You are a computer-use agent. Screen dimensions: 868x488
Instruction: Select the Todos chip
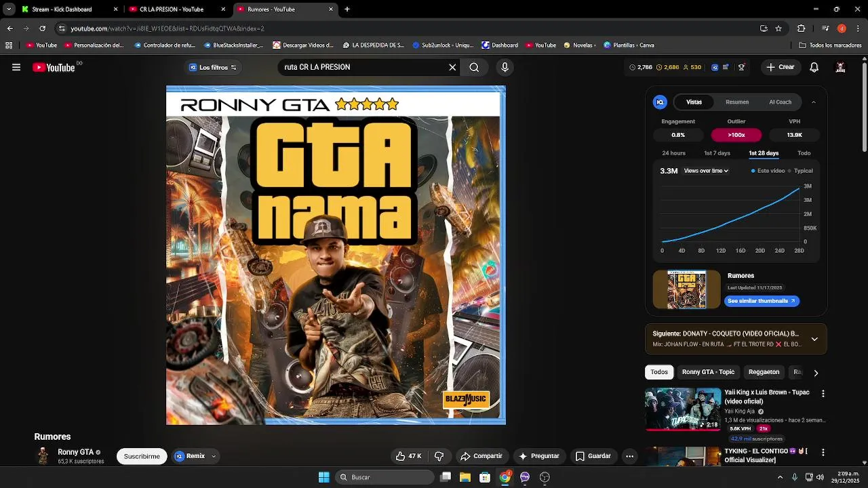659,372
